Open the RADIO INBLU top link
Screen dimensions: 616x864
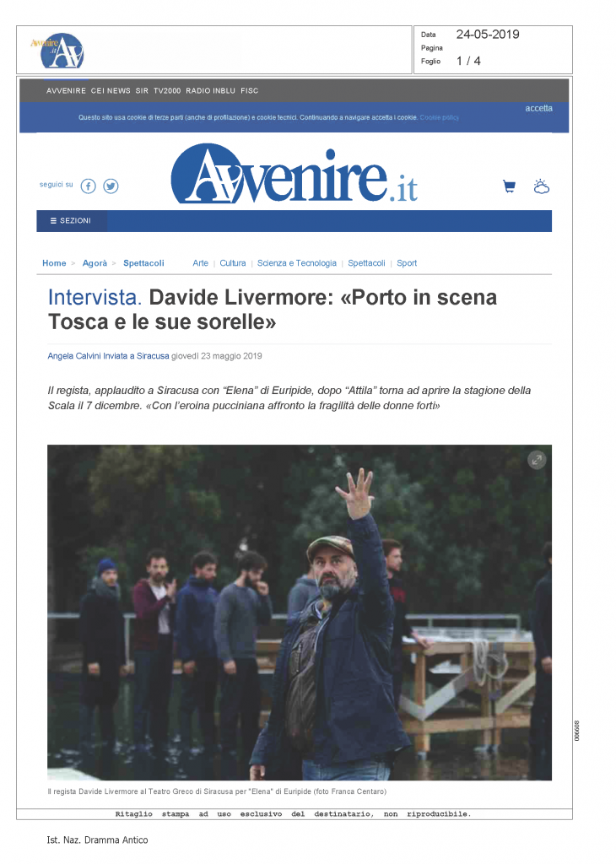coord(210,91)
